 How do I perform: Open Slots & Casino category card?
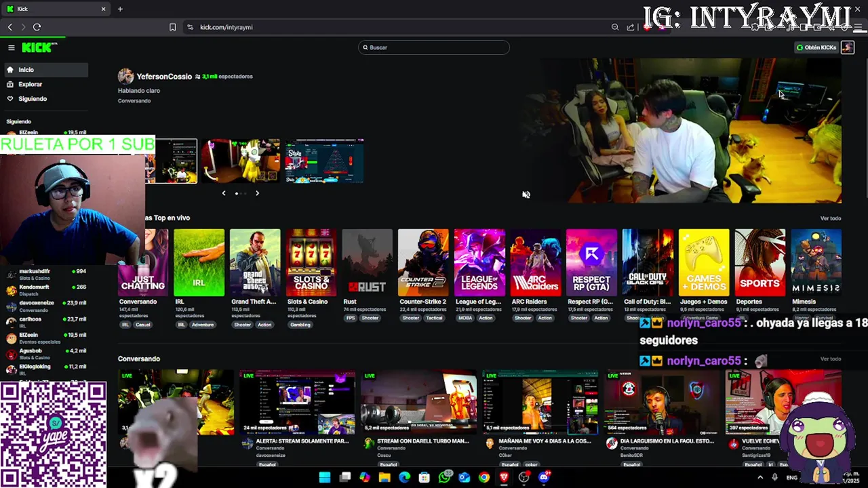click(311, 263)
